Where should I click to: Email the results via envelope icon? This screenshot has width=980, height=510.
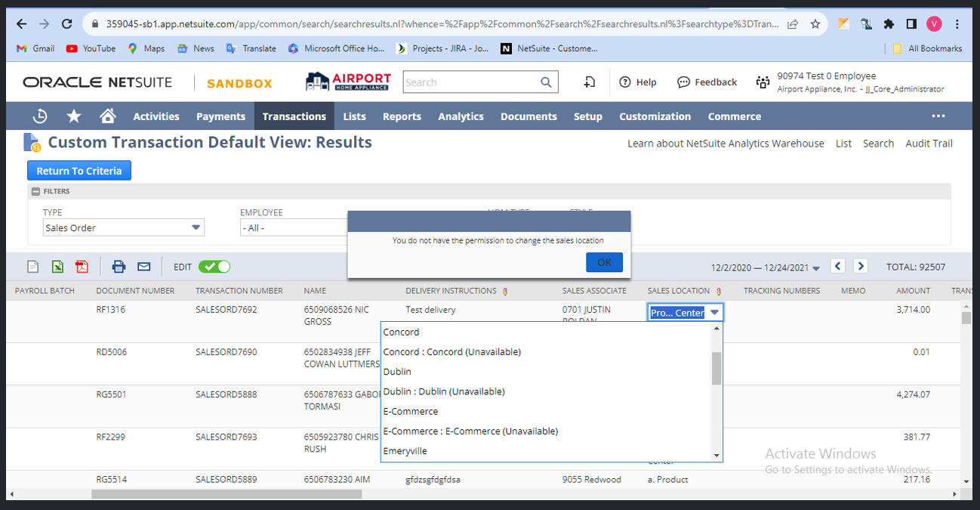point(143,267)
